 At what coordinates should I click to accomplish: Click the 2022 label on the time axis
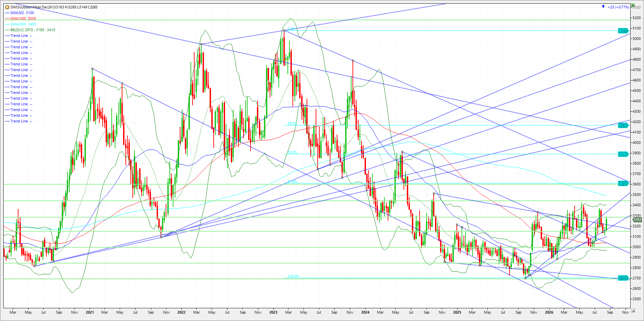tap(181, 312)
